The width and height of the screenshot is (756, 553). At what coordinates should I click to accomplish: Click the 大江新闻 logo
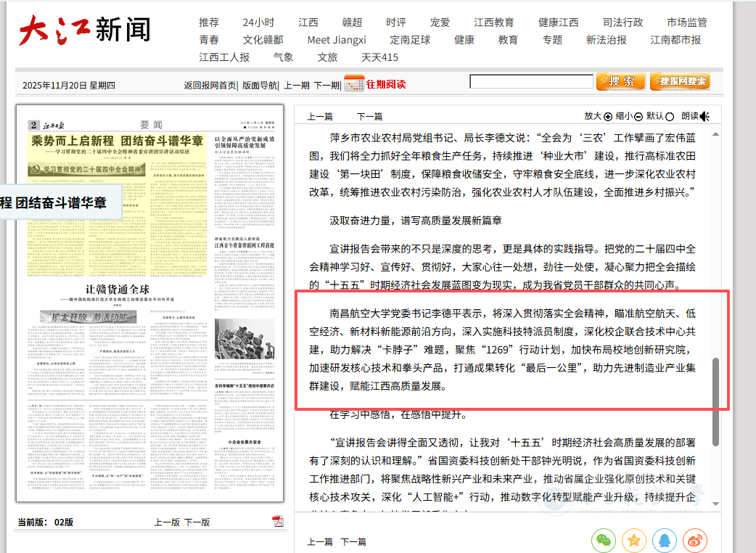coord(85,30)
